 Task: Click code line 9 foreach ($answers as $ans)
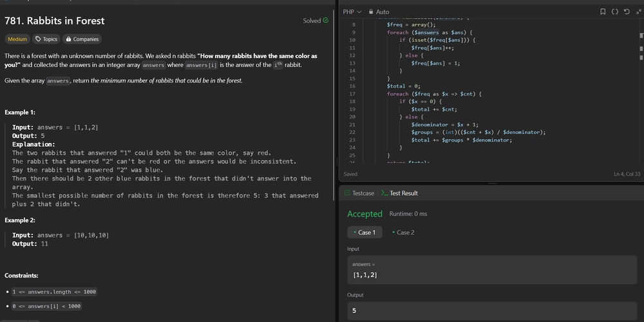tap(430, 32)
